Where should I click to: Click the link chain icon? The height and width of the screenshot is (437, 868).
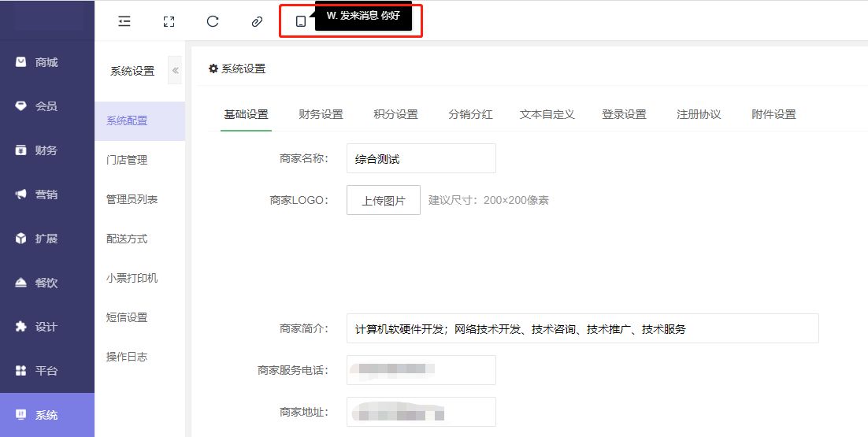(257, 22)
